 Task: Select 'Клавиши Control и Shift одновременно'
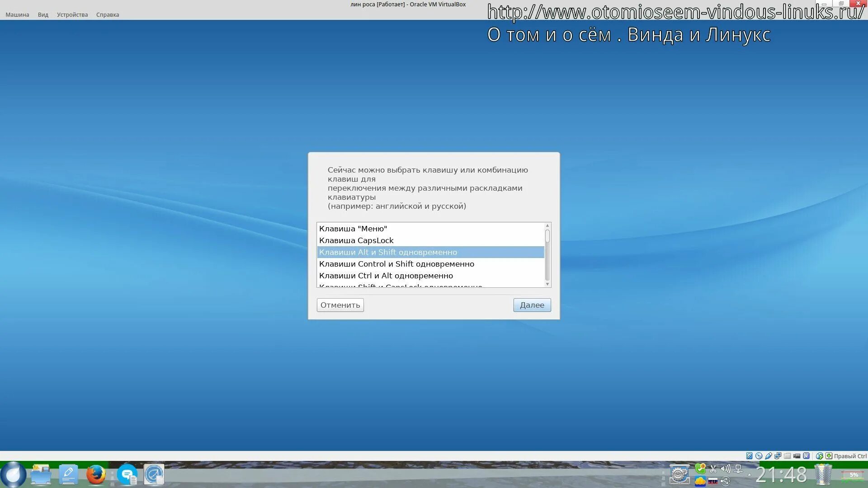(x=396, y=264)
